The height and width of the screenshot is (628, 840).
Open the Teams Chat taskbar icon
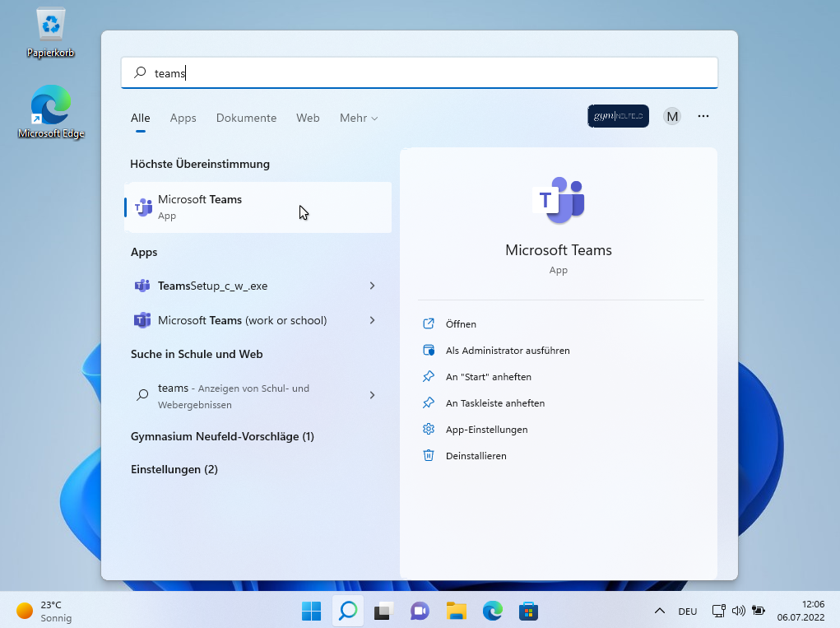pos(420,611)
